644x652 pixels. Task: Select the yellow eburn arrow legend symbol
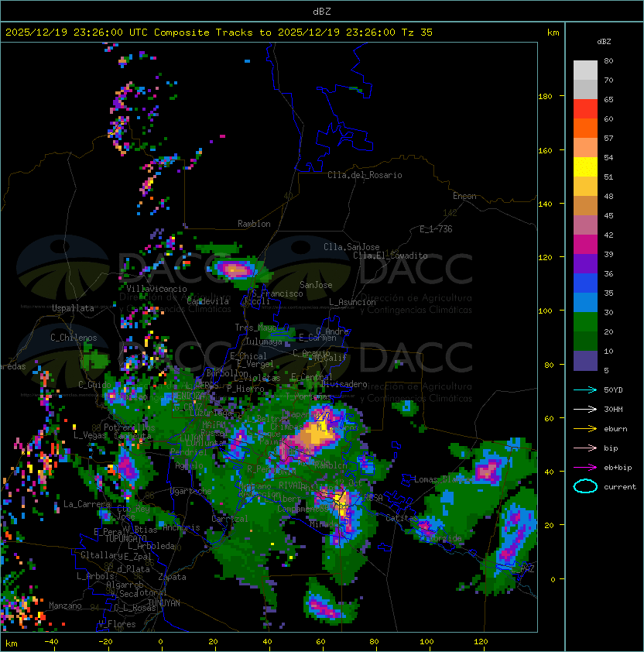585,429
